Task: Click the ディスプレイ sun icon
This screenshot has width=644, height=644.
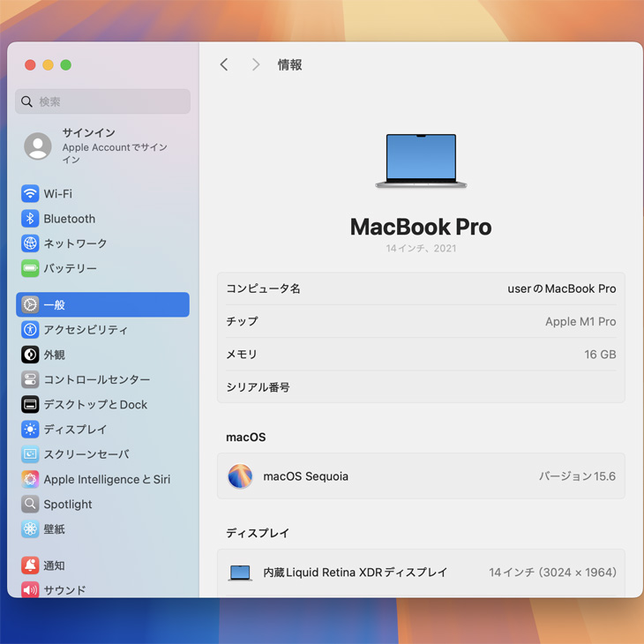Action: 30,430
